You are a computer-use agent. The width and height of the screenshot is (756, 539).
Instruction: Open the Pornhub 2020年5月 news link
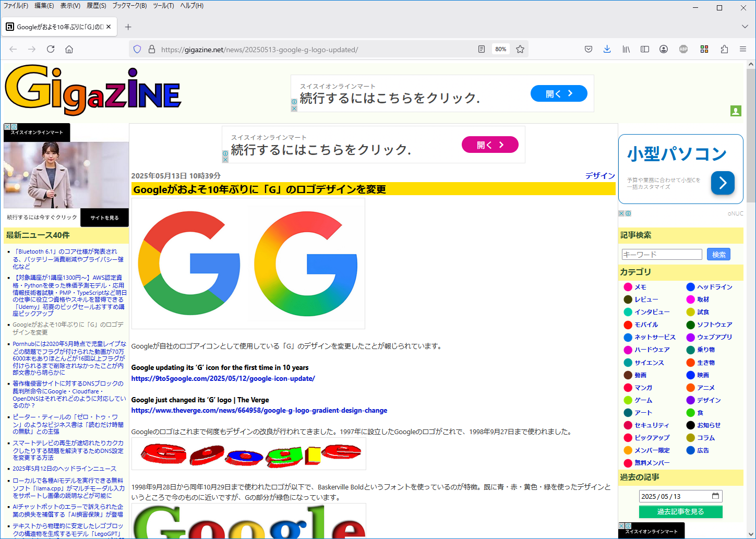(x=69, y=358)
